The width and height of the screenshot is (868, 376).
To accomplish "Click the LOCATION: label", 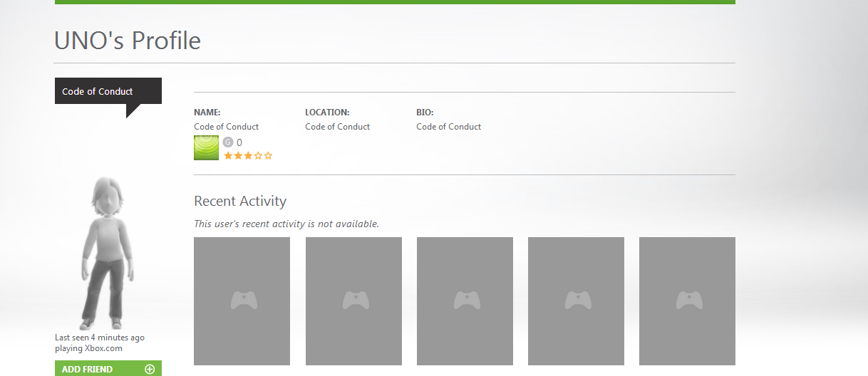I will coord(327,113).
